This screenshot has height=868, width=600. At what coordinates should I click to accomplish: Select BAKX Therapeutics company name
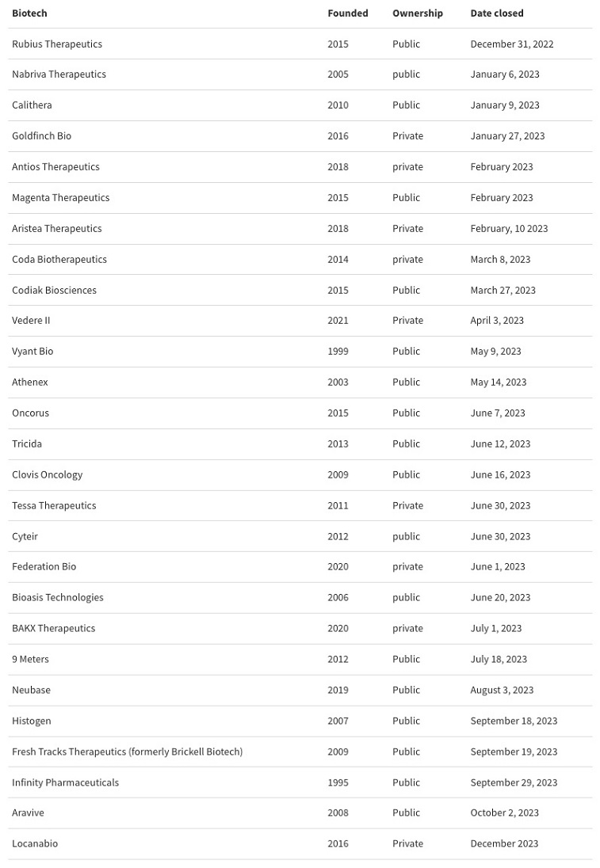[54, 628]
